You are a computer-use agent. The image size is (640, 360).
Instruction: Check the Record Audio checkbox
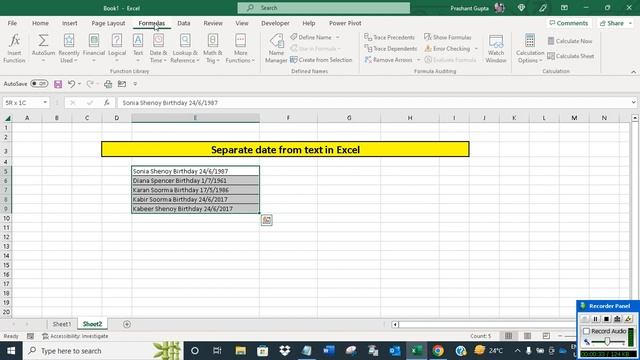click(587, 331)
